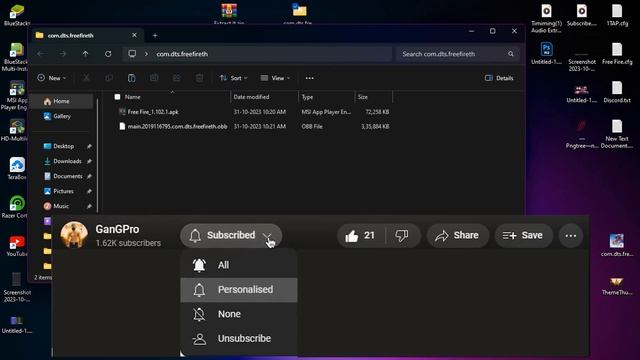Viewport: 640px width, 360px height.
Task: Click the Cut icon in the toolbar
Action: tap(87, 78)
